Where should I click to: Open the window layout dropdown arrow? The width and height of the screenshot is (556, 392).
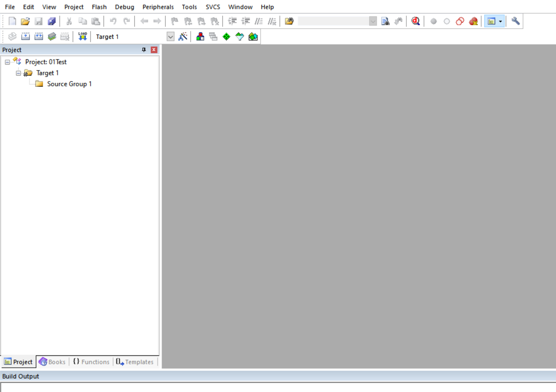click(501, 21)
